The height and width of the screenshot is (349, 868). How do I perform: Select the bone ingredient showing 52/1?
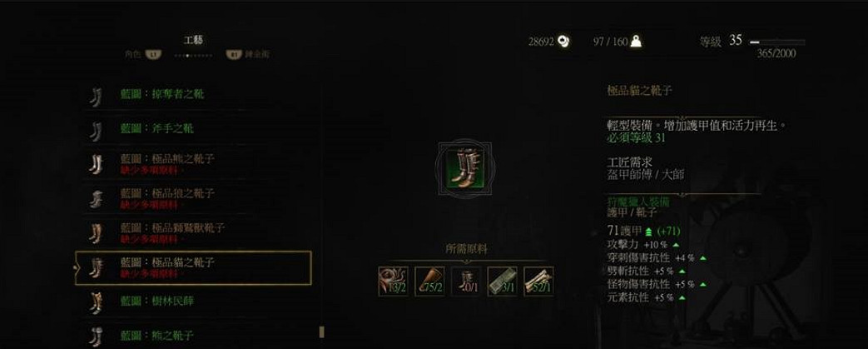(x=538, y=282)
